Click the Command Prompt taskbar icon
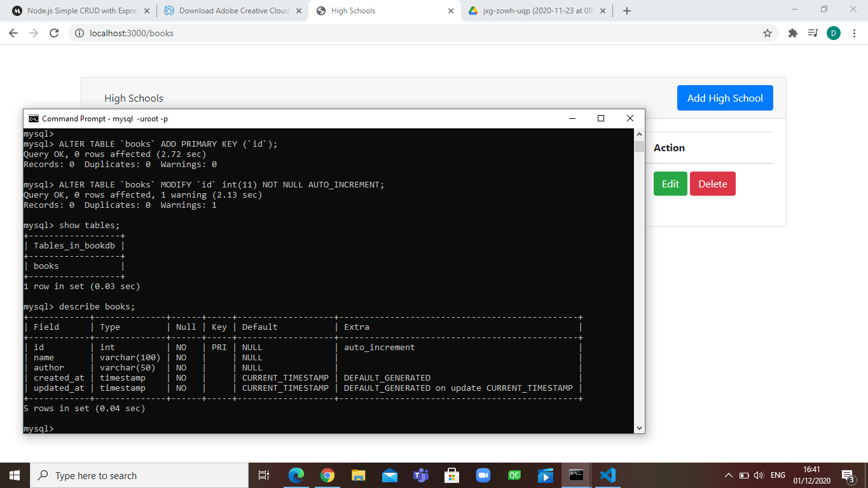Image resolution: width=868 pixels, height=488 pixels. pos(576,475)
